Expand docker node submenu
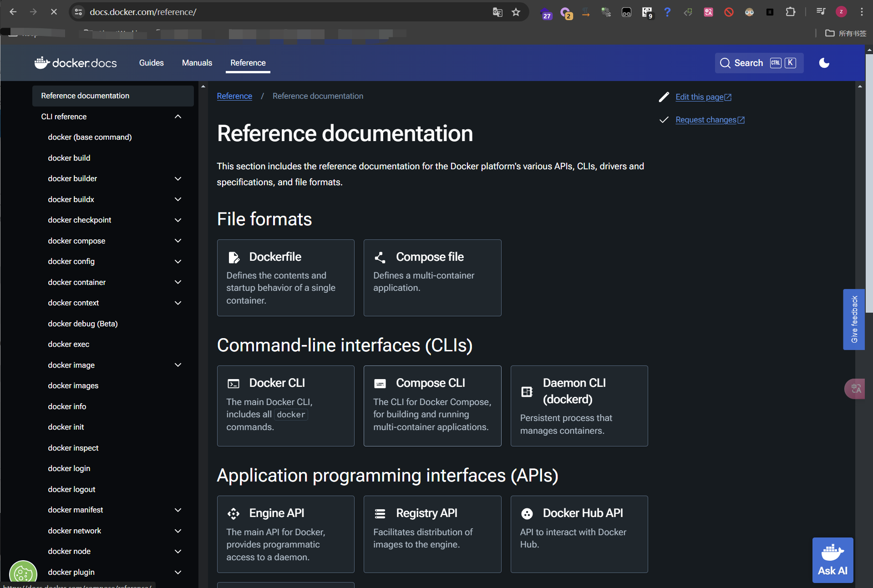This screenshot has height=588, width=873. click(x=178, y=551)
